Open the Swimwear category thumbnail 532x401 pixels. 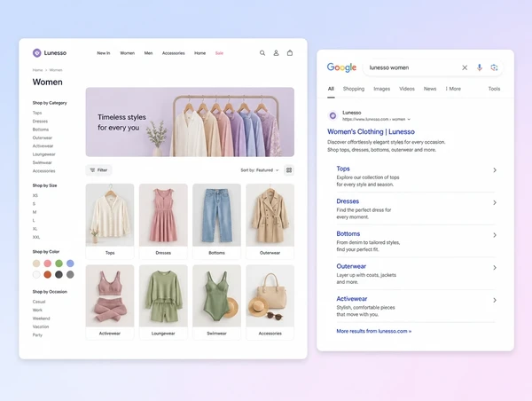pyautogui.click(x=217, y=295)
